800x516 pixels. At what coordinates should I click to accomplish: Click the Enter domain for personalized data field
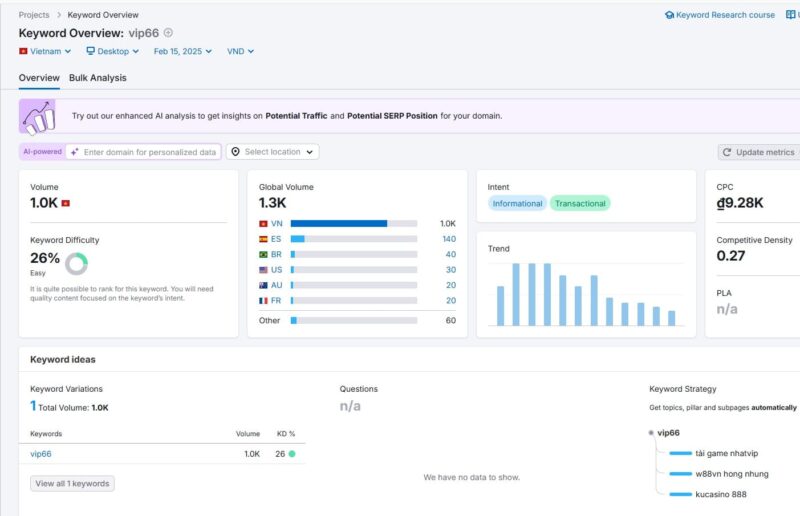click(150, 152)
